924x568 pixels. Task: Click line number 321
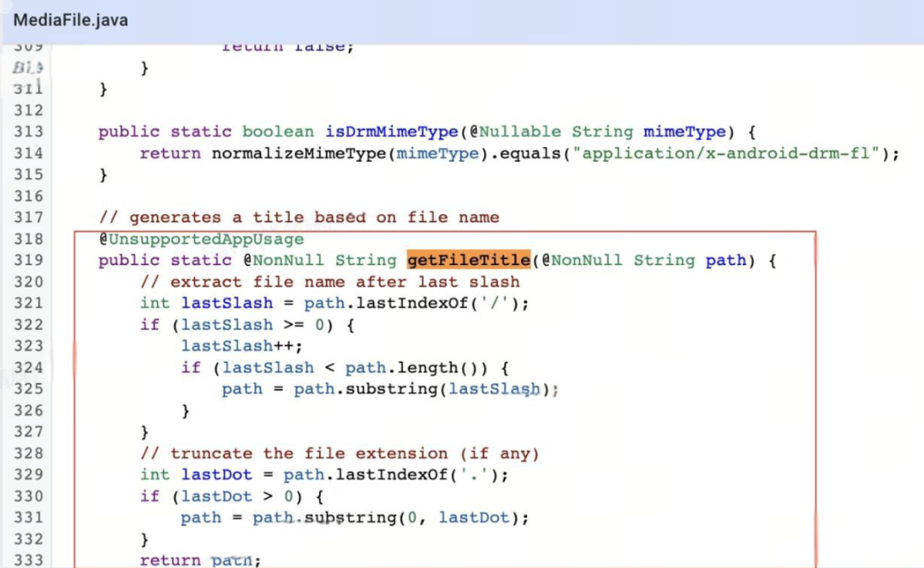tap(28, 303)
